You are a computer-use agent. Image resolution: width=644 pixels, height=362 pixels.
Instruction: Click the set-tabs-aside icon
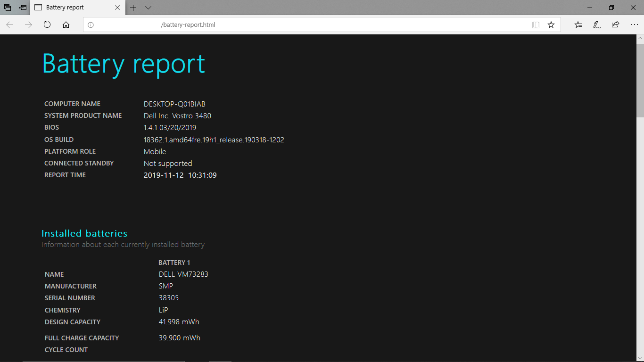coord(23,8)
